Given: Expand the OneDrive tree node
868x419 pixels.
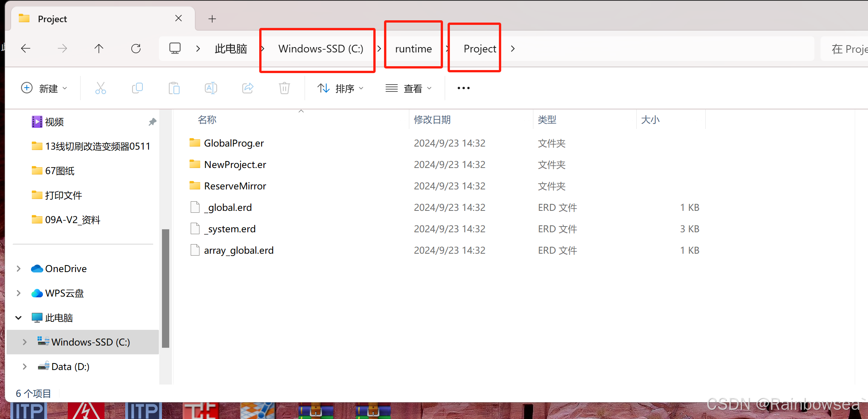Looking at the screenshot, I should pyautogui.click(x=18, y=269).
